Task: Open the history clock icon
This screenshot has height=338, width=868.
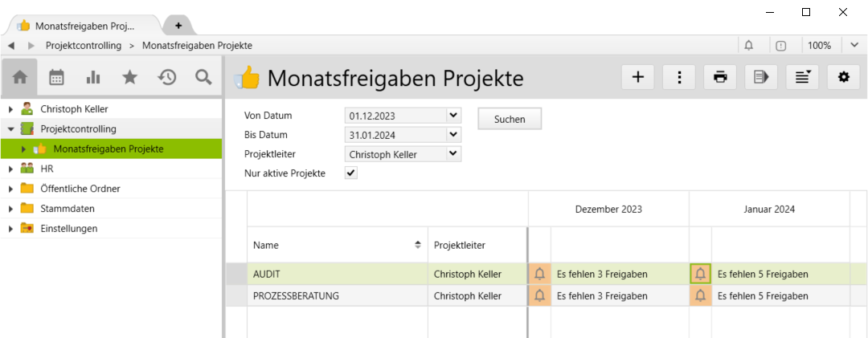Action: pos(166,77)
